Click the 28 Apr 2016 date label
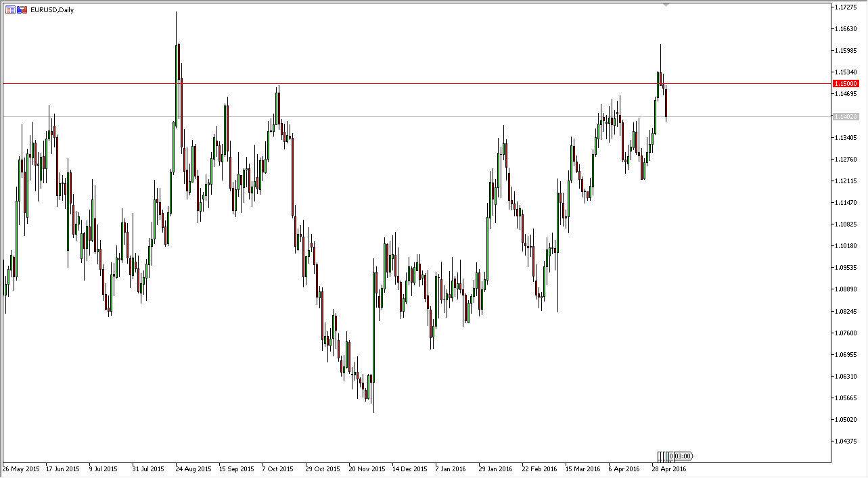 pyautogui.click(x=669, y=469)
